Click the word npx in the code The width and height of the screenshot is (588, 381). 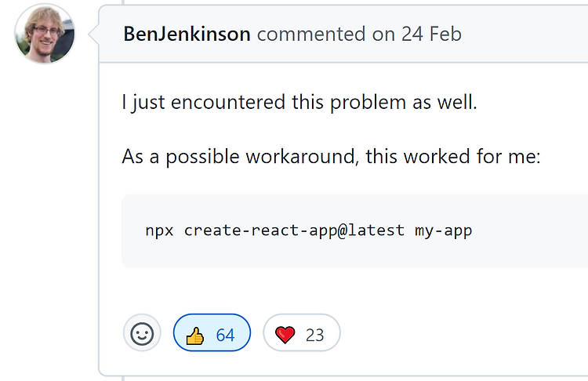(x=159, y=231)
